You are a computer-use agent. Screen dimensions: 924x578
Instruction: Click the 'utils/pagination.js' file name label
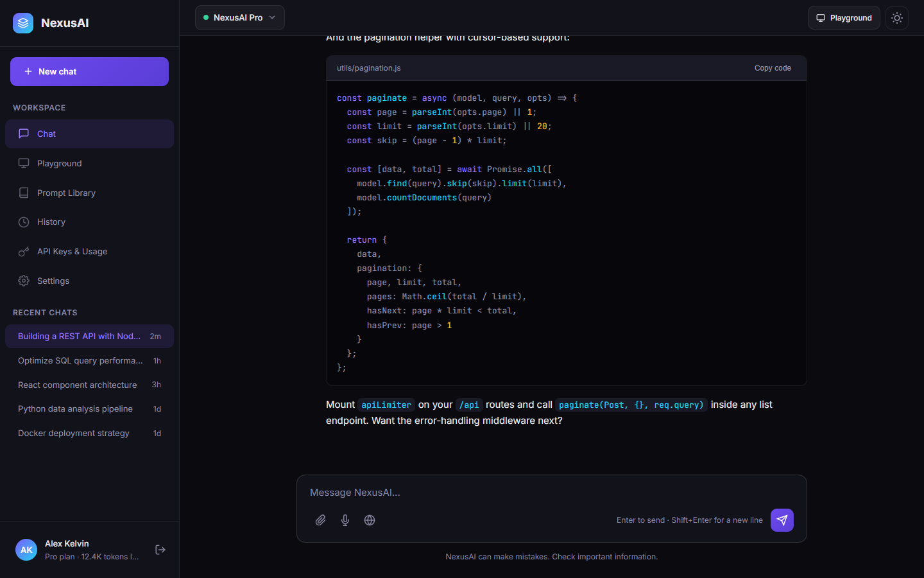click(x=369, y=68)
